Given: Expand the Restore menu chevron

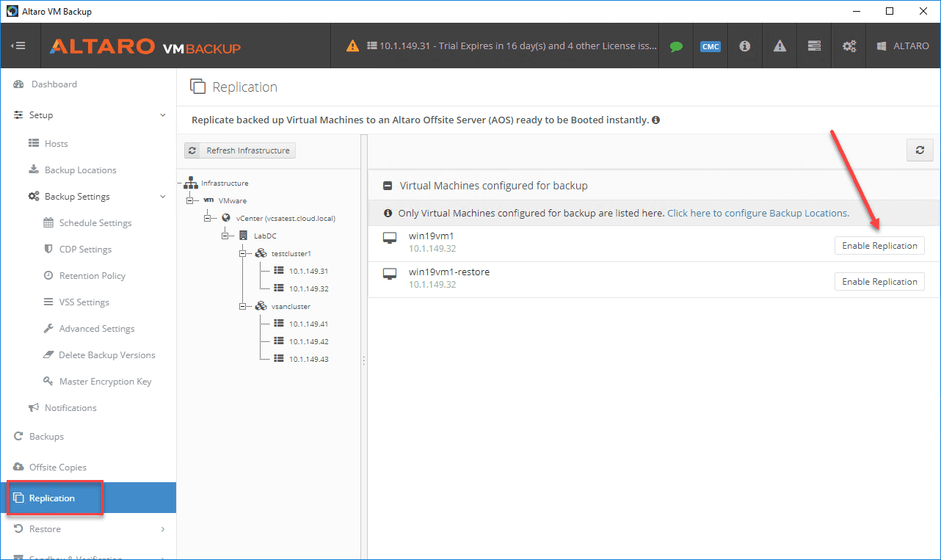Looking at the screenshot, I should (163, 529).
